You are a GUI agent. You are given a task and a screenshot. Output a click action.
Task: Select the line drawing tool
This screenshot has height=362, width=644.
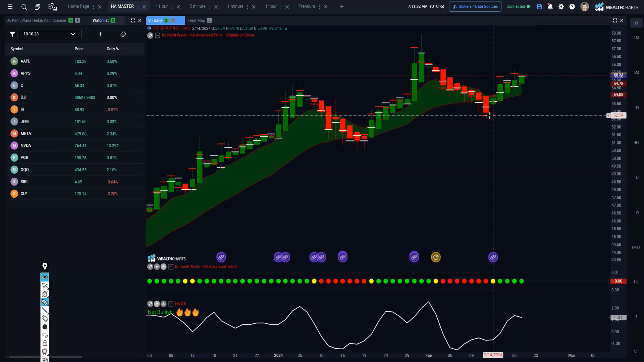pyautogui.click(x=45, y=310)
